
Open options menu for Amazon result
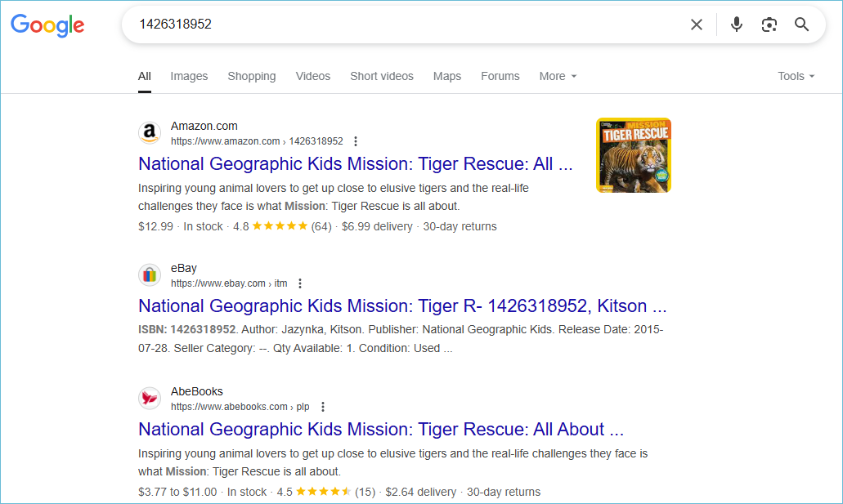tap(356, 141)
